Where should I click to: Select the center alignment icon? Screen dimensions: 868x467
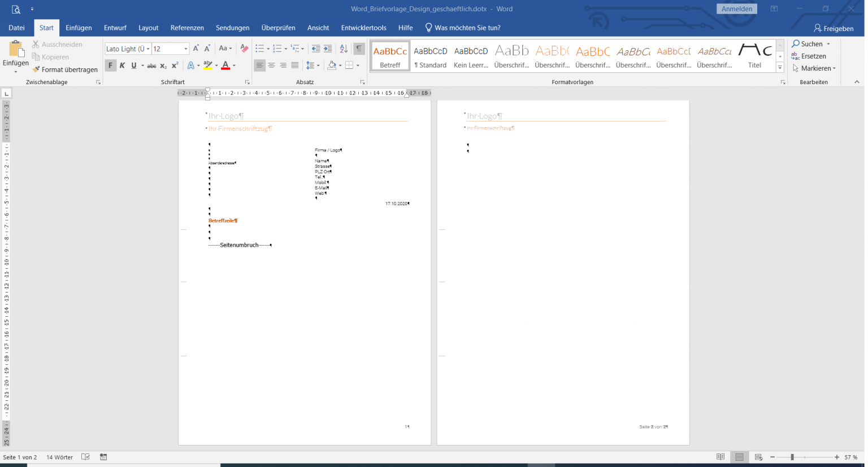(271, 65)
